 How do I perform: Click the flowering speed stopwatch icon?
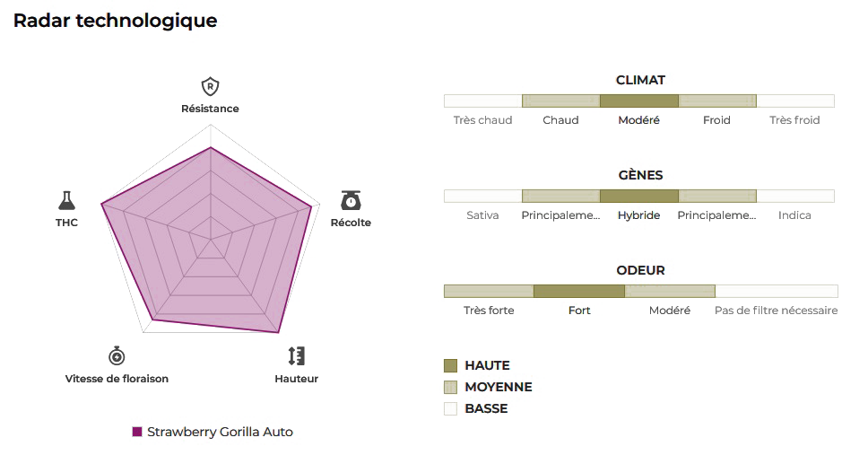coord(117,355)
